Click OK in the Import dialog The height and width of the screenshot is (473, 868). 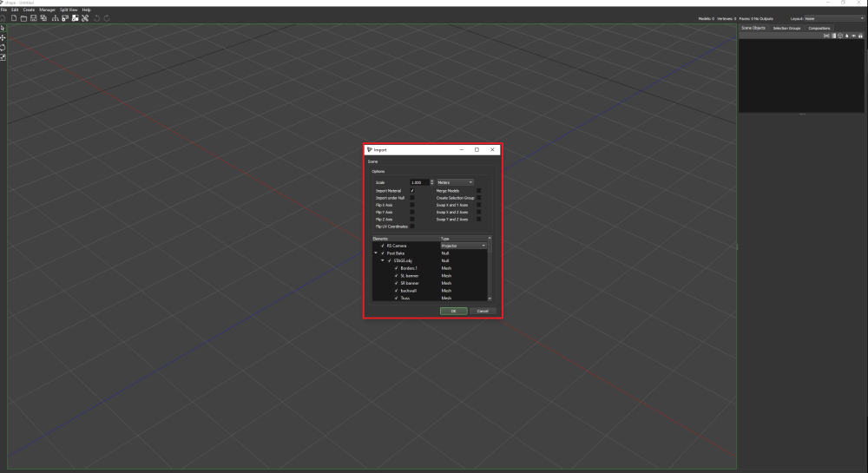tap(453, 311)
